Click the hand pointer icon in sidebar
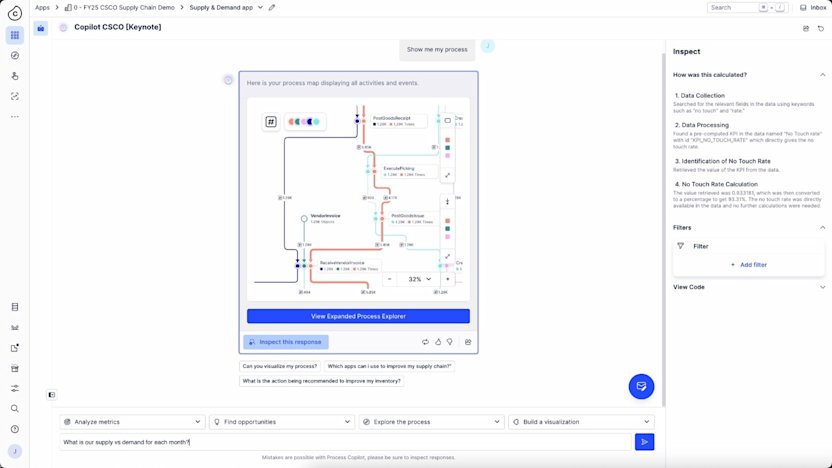 click(x=15, y=76)
